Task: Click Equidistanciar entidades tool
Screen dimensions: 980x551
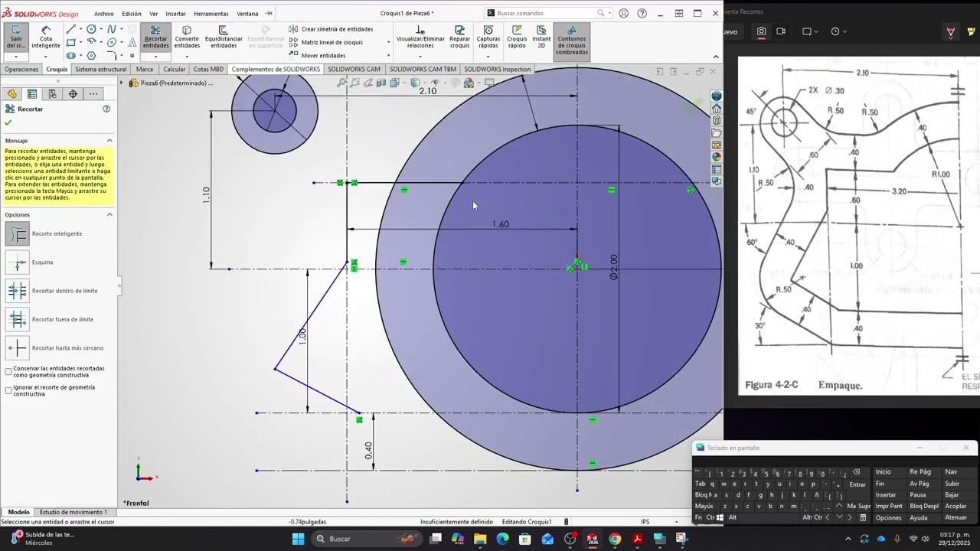Action: click(224, 37)
